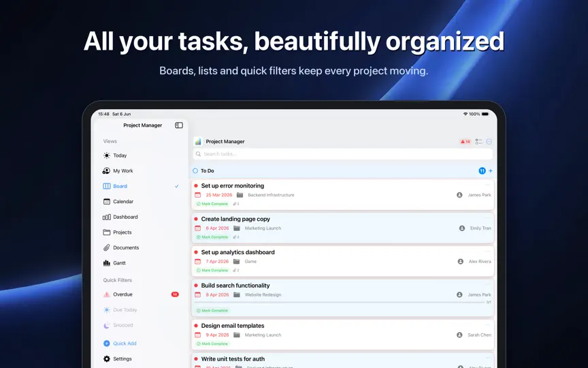Open the Set up error monitoring task title
Screen dimensions: 588x368
(233, 186)
